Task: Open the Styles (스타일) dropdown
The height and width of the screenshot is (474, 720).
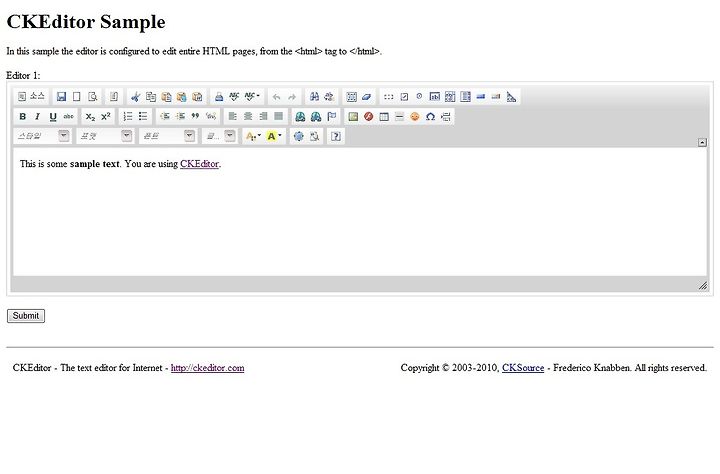Action: pyautogui.click(x=43, y=136)
